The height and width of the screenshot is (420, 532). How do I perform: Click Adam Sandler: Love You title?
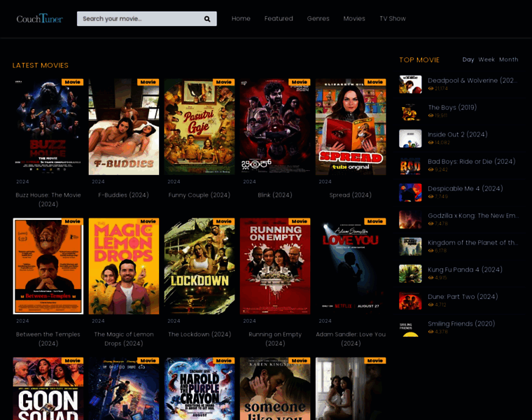pos(351,339)
